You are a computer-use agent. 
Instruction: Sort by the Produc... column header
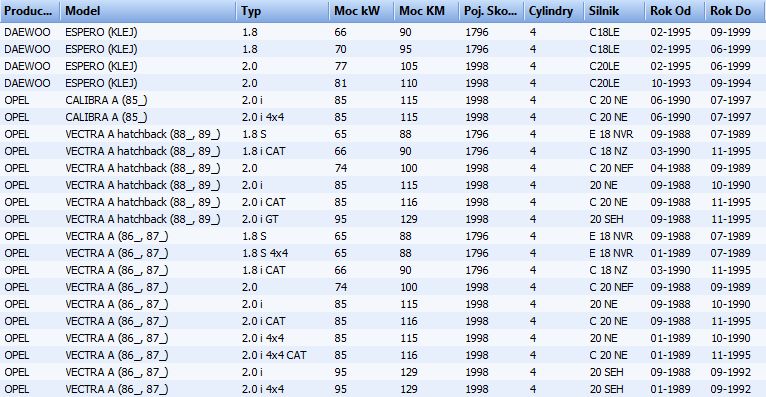point(30,11)
